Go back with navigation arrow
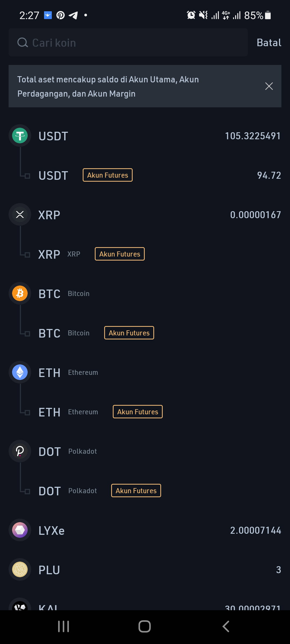The height and width of the screenshot is (644, 290). click(226, 627)
